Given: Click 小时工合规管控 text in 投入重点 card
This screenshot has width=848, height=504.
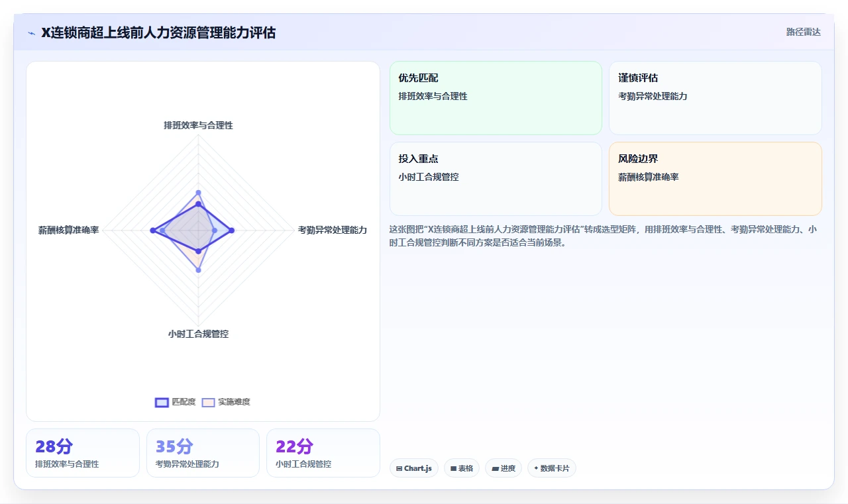Looking at the screenshot, I should [x=429, y=177].
